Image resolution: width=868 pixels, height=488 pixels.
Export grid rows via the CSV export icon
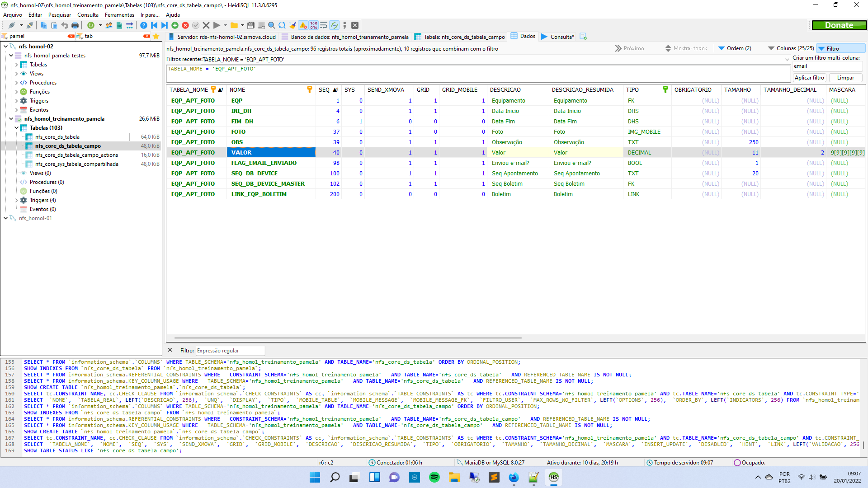click(119, 25)
